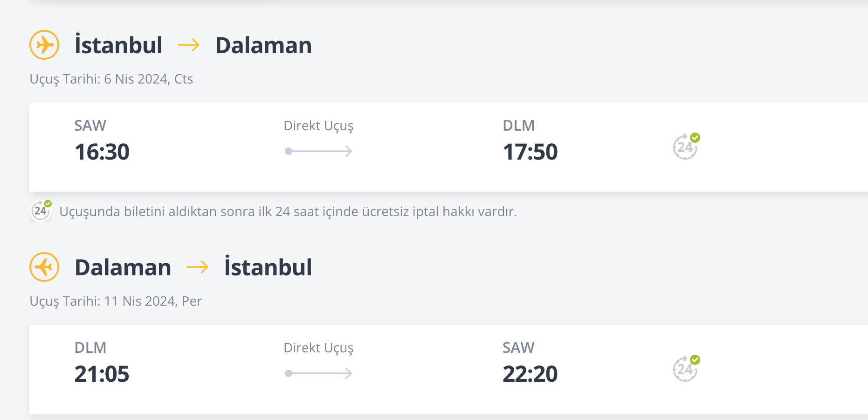This screenshot has height=420, width=868.
Task: Click the Direkt Uçuş label on return flight
Action: pyautogui.click(x=318, y=348)
